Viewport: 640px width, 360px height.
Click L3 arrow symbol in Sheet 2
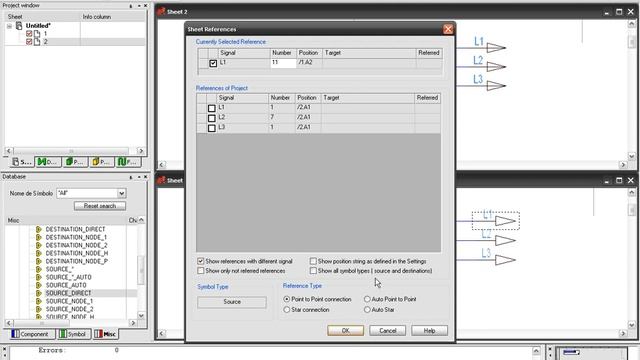[x=496, y=86]
